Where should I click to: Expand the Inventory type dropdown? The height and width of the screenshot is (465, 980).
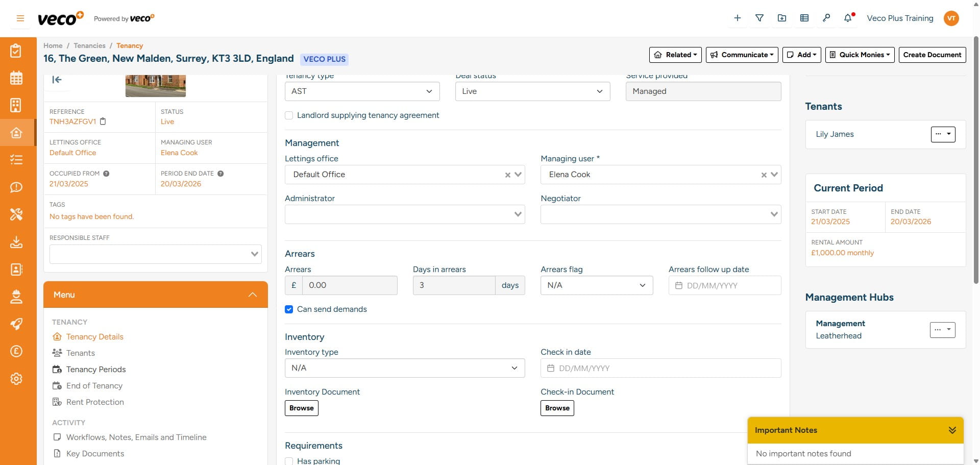[404, 368]
